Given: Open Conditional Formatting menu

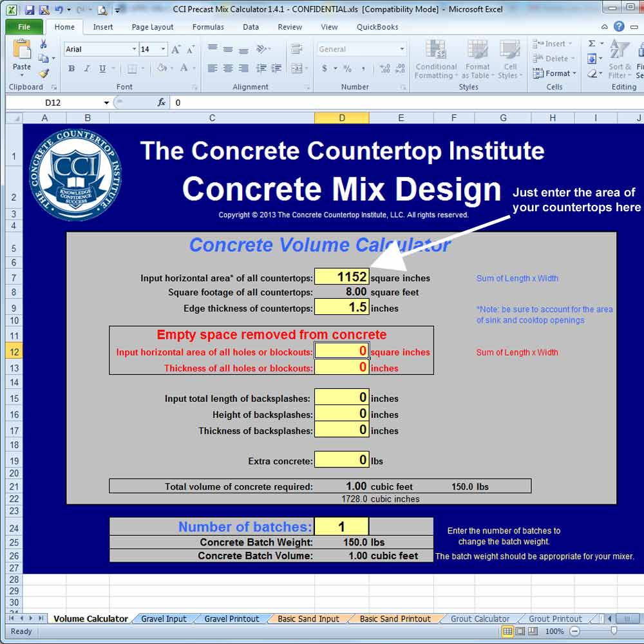Looking at the screenshot, I should [436, 59].
